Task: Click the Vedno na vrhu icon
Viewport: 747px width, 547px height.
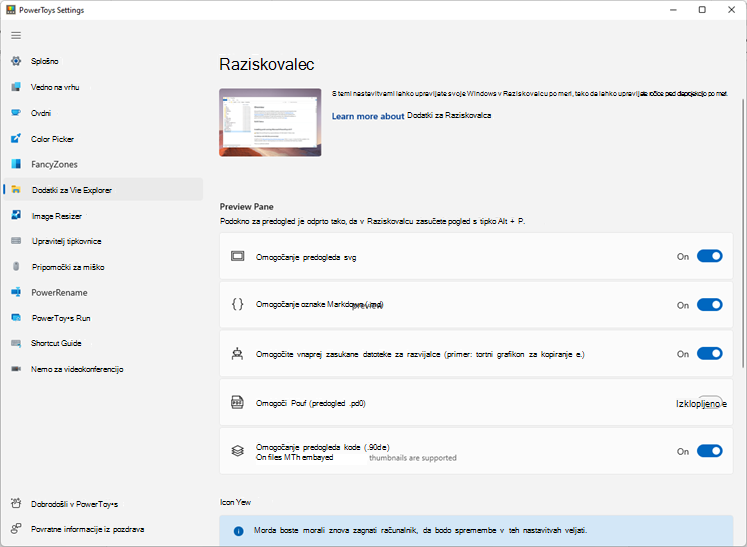Action: [16, 87]
